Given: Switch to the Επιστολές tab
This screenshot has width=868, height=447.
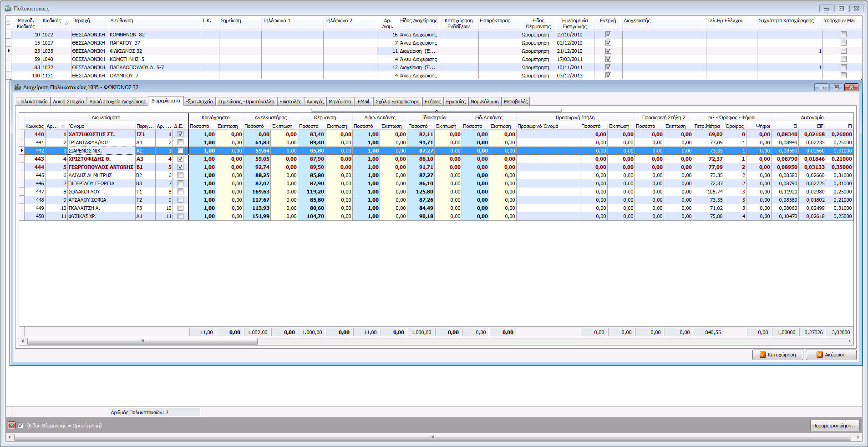Looking at the screenshot, I should [x=290, y=102].
